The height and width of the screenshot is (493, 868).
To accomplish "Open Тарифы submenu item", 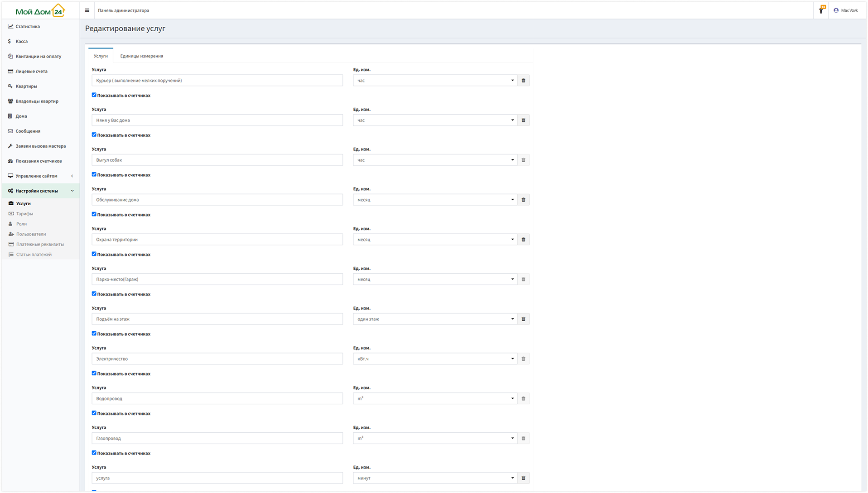I will (x=24, y=214).
